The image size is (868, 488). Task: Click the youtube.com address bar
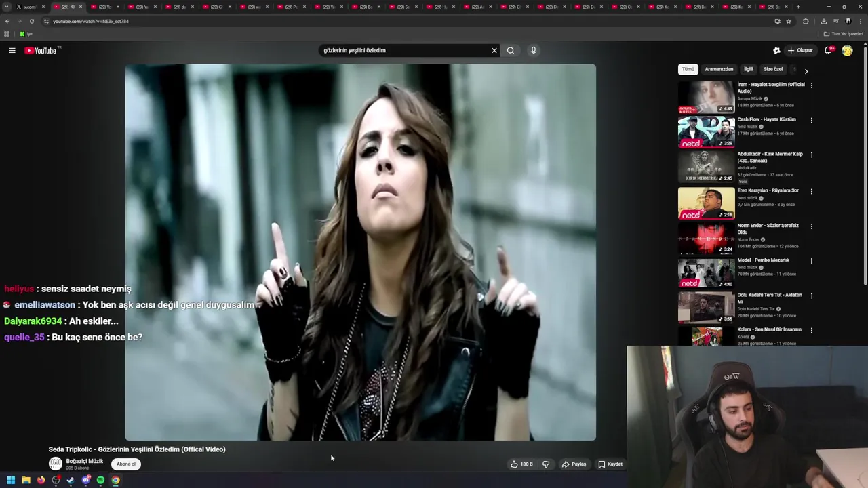pyautogui.click(x=407, y=21)
